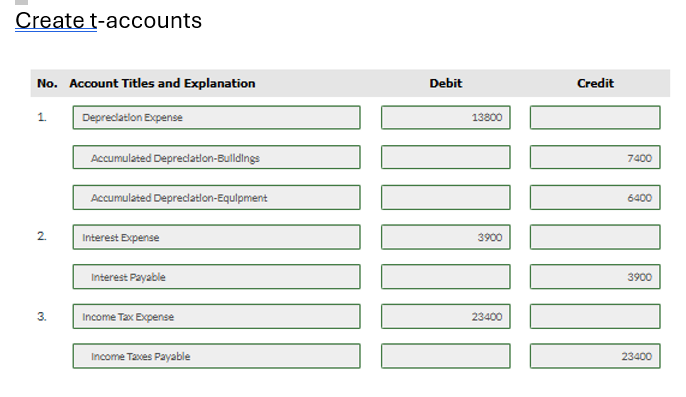The height and width of the screenshot is (397, 686).
Task: Click entry number '1.' label
Action: [42, 117]
